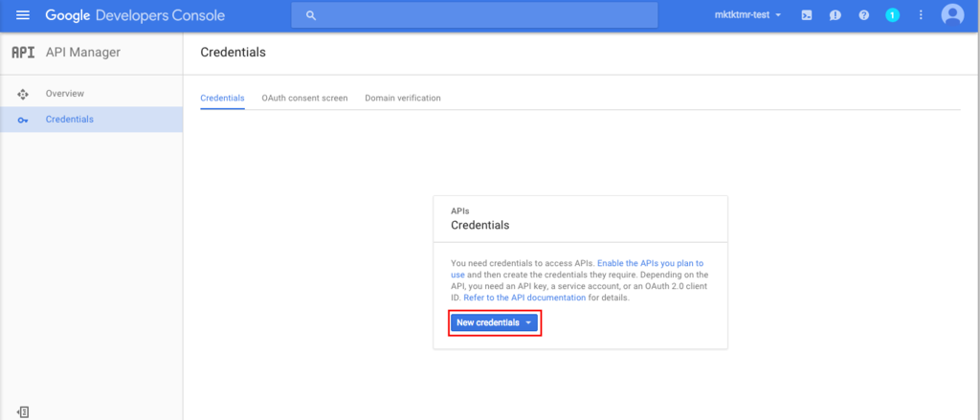Screen dimensions: 980x420
Task: Expand the New credentials dropdown button
Action: pos(494,322)
